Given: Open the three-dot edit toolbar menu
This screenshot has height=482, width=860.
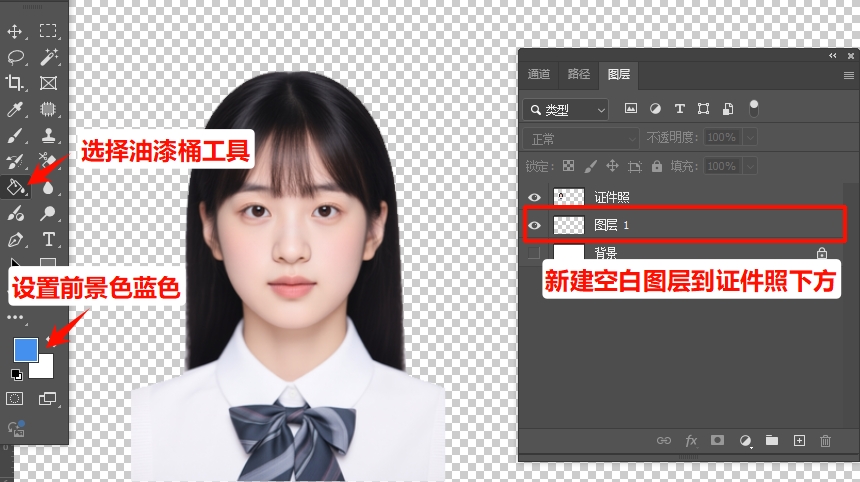Looking at the screenshot, I should (15, 317).
